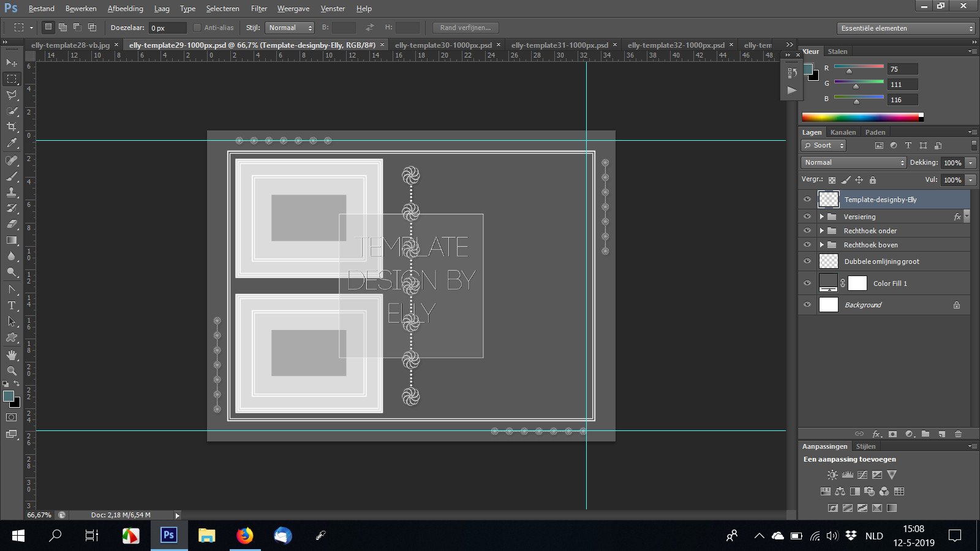Image resolution: width=980 pixels, height=551 pixels.
Task: Select the Eyedropper tool
Action: (x=12, y=143)
